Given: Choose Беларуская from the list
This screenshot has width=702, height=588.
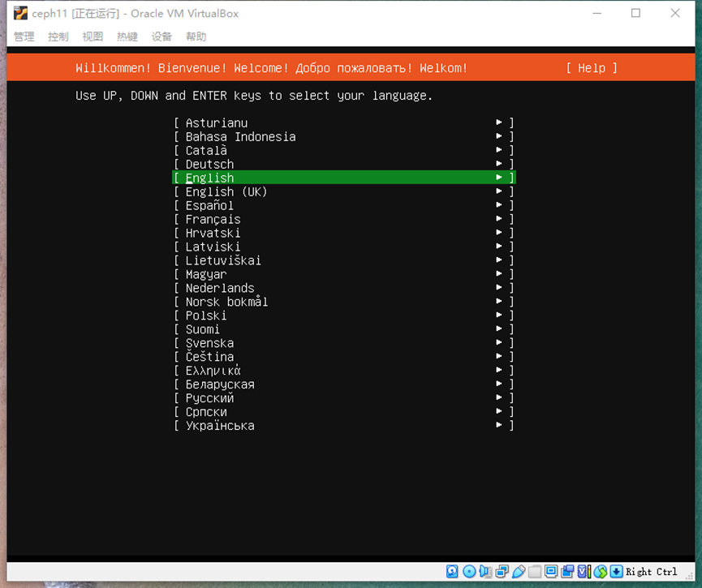Looking at the screenshot, I should point(344,384).
